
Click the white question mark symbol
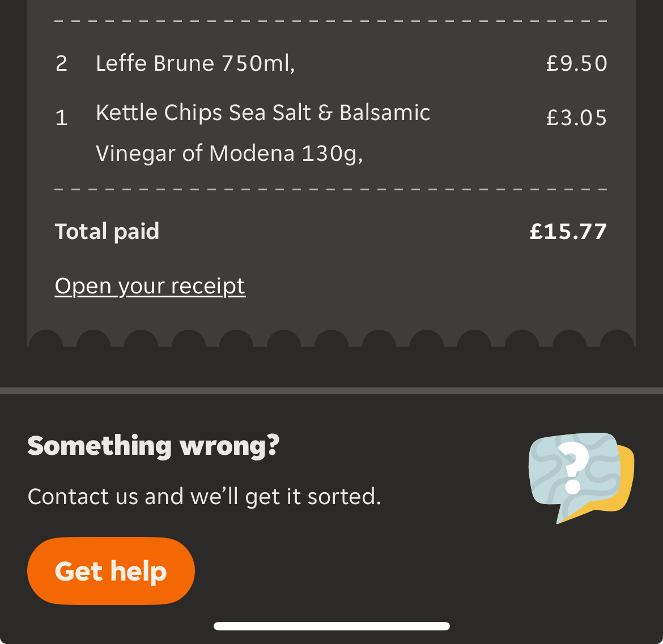coord(573,468)
